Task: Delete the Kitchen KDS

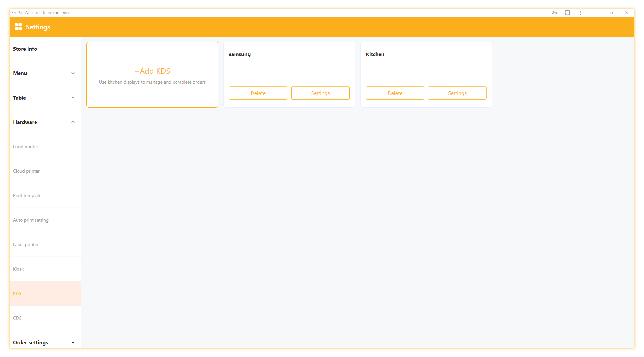Action: [x=395, y=93]
